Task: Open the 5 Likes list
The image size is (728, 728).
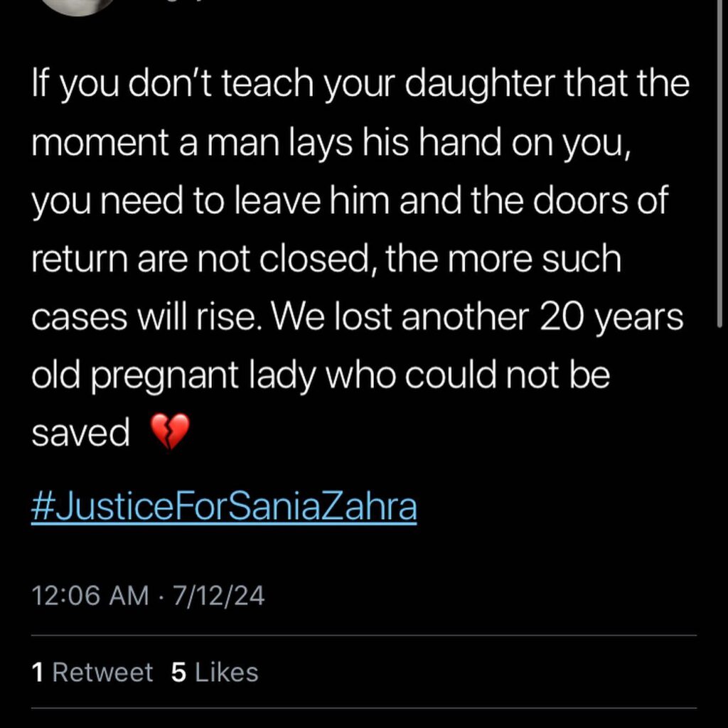Action: pos(215,673)
